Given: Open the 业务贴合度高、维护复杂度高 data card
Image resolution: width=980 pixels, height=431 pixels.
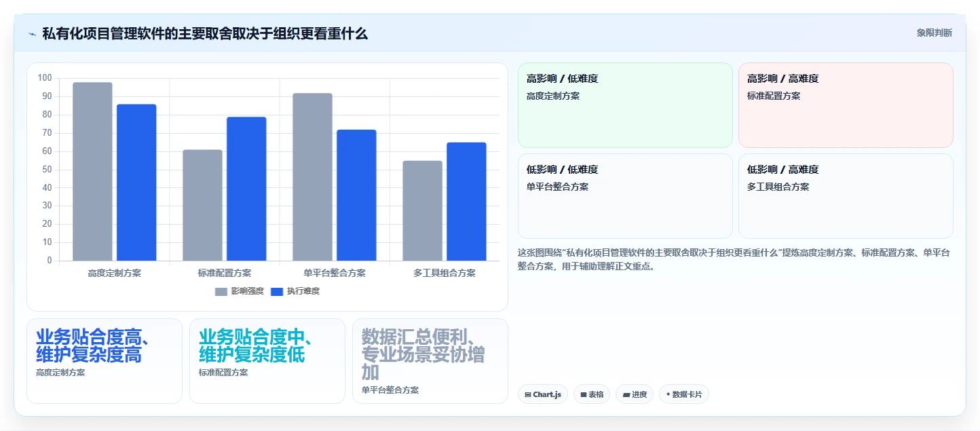Looking at the screenshot, I should [x=105, y=361].
